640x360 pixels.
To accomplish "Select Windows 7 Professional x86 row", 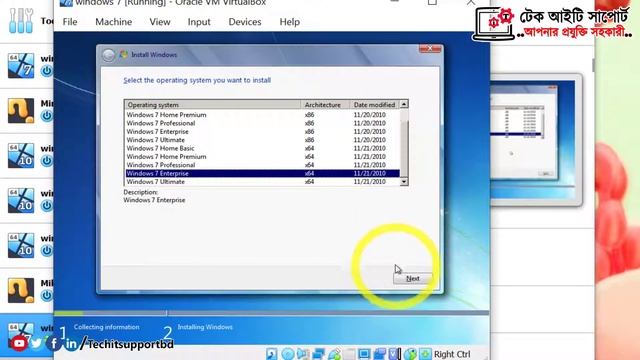I will coord(262,123).
